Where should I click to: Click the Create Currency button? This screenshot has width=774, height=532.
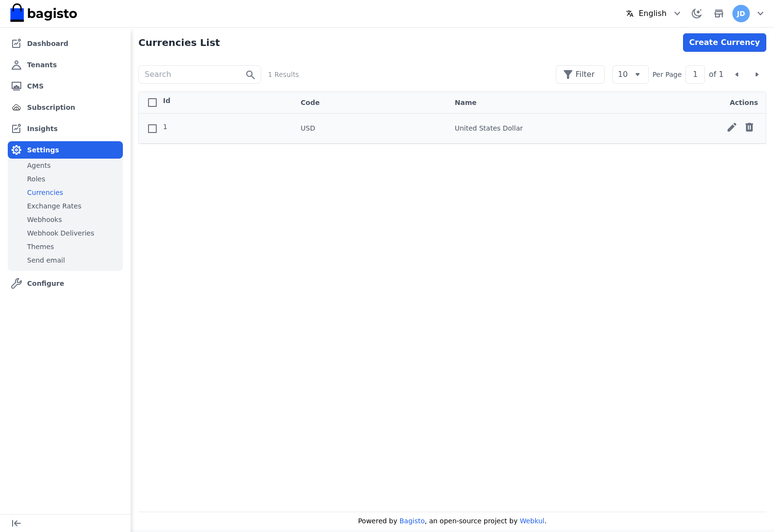click(724, 43)
